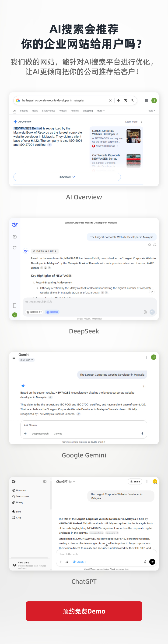Open the Gemini hamburger menu icon
This screenshot has width=168, height=644.
(x=14, y=357)
